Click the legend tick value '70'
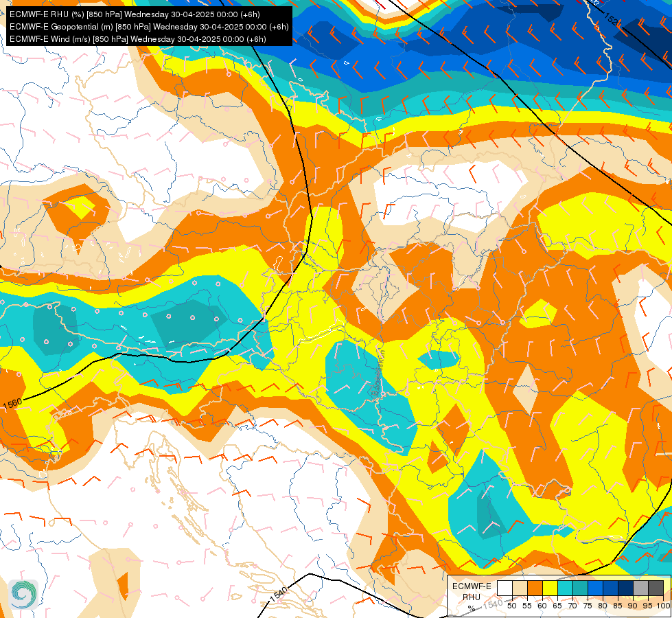 572,606
